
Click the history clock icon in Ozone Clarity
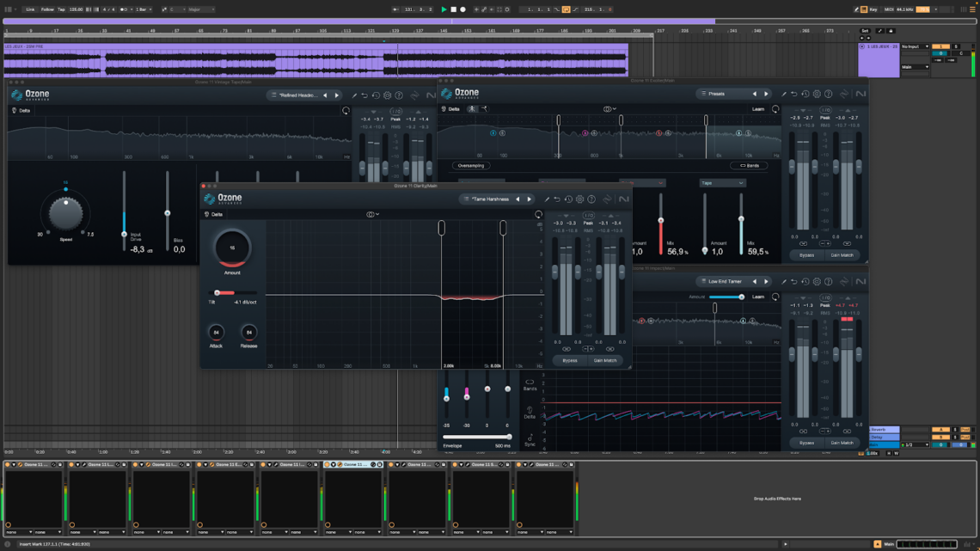tap(568, 198)
